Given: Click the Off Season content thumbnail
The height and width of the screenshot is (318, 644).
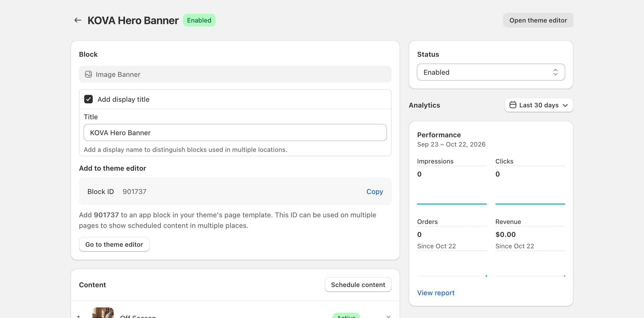Looking at the screenshot, I should coord(103,313).
